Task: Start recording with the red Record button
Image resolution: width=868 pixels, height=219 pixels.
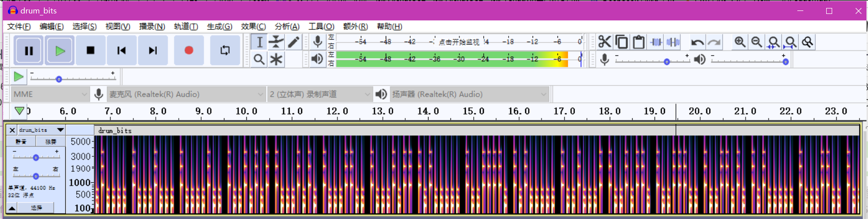Action: coord(189,50)
